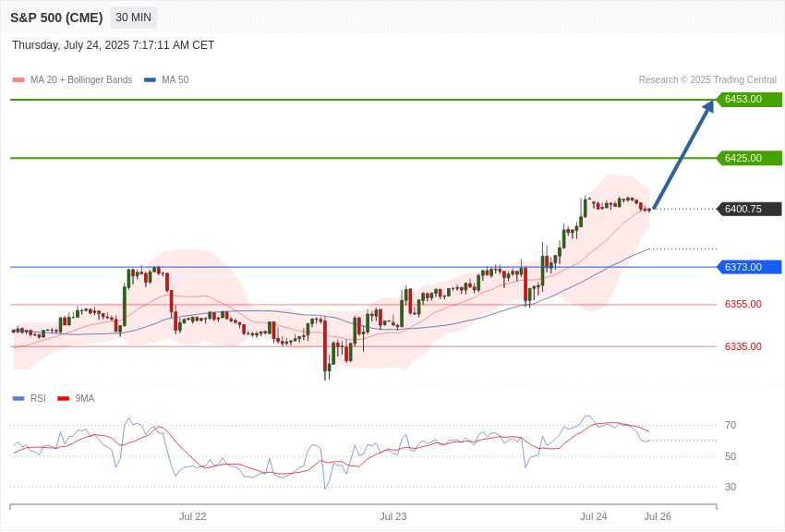Click the 9MA legend label
The width and height of the screenshot is (785, 532).
85,399
